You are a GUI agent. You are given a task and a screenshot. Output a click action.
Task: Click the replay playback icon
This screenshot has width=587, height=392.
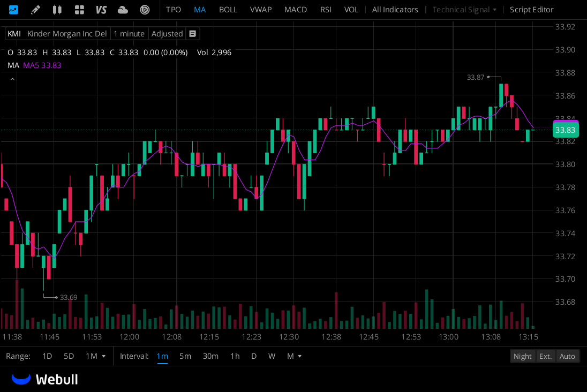pos(145,10)
